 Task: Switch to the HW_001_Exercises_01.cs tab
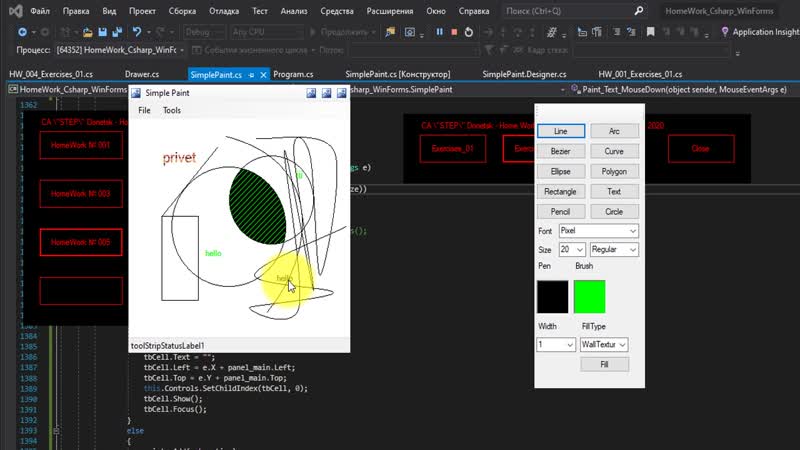[640, 74]
